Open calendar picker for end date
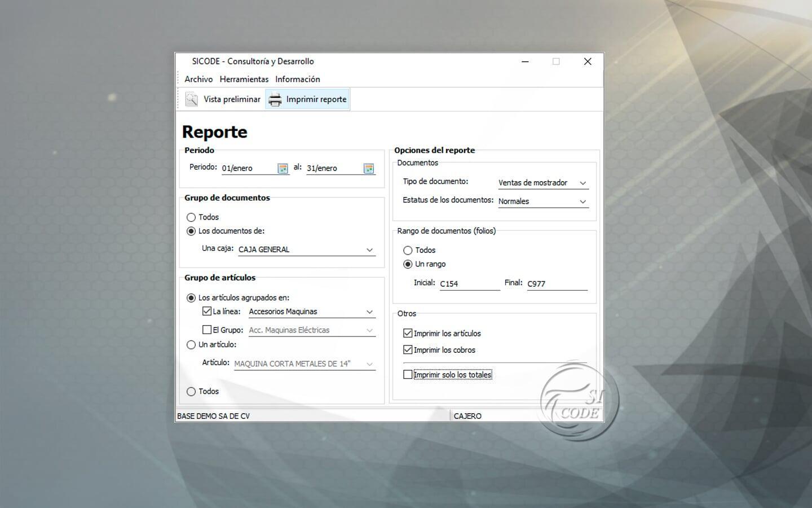 [369, 168]
